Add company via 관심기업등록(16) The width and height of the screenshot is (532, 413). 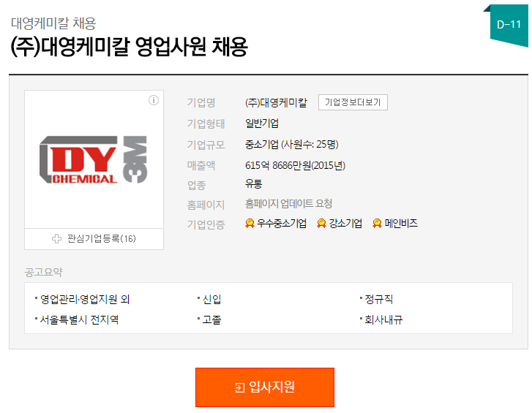(x=94, y=239)
